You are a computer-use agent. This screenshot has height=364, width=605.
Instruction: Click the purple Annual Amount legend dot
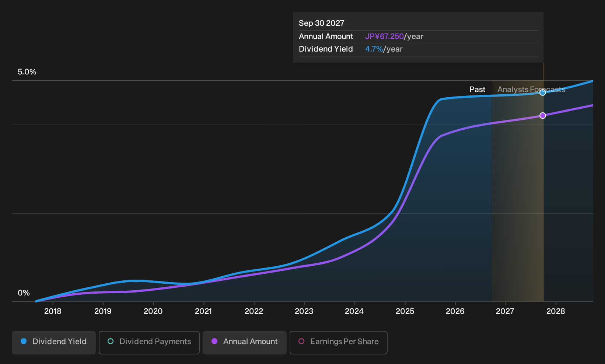[x=214, y=341]
